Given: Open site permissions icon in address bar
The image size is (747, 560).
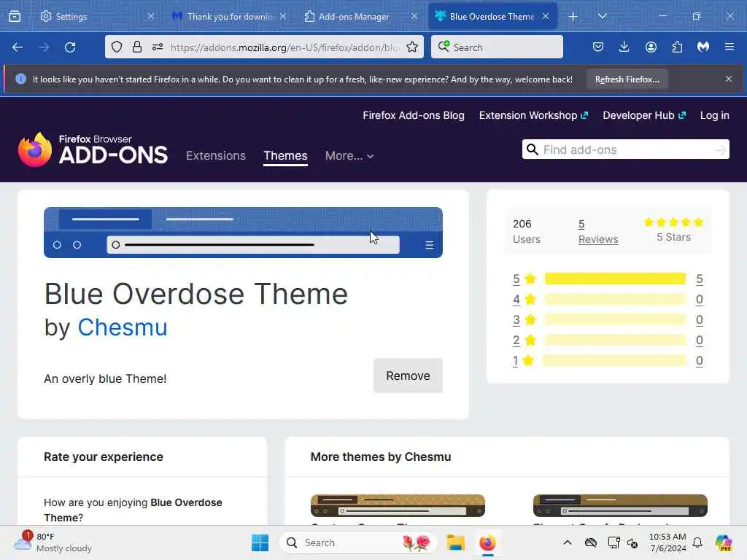Looking at the screenshot, I should (x=158, y=47).
